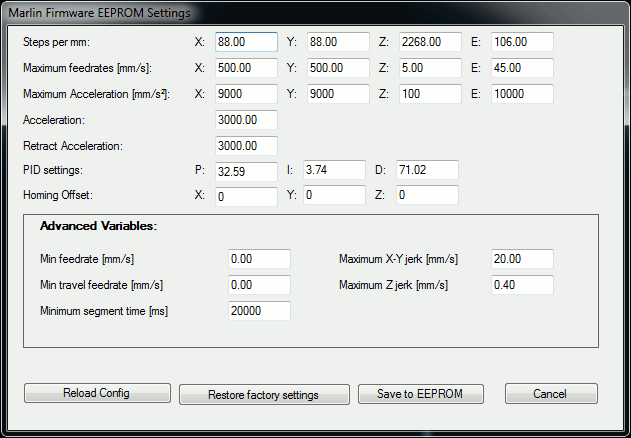Select the Steps per mm Y field
Screen dimensions: 631x438
pyautogui.click(x=338, y=42)
